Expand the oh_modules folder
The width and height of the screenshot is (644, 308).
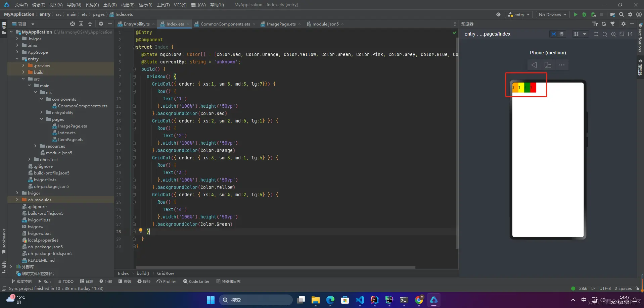click(17, 200)
